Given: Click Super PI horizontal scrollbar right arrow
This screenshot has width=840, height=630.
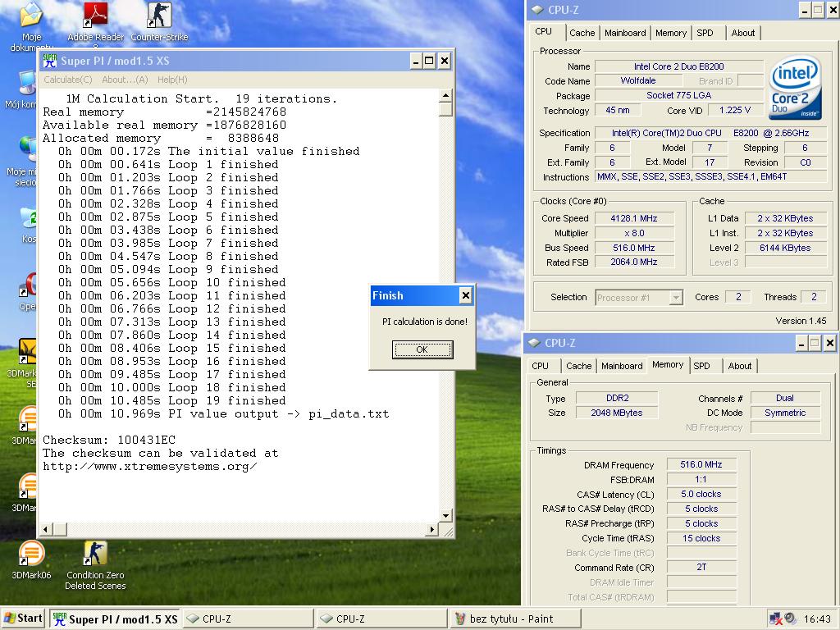Looking at the screenshot, I should click(432, 529).
